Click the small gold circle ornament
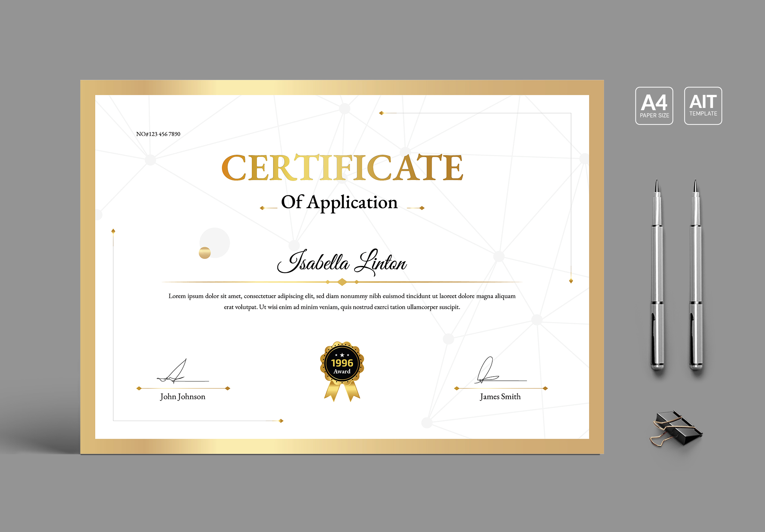The height and width of the screenshot is (532, 765). click(205, 253)
